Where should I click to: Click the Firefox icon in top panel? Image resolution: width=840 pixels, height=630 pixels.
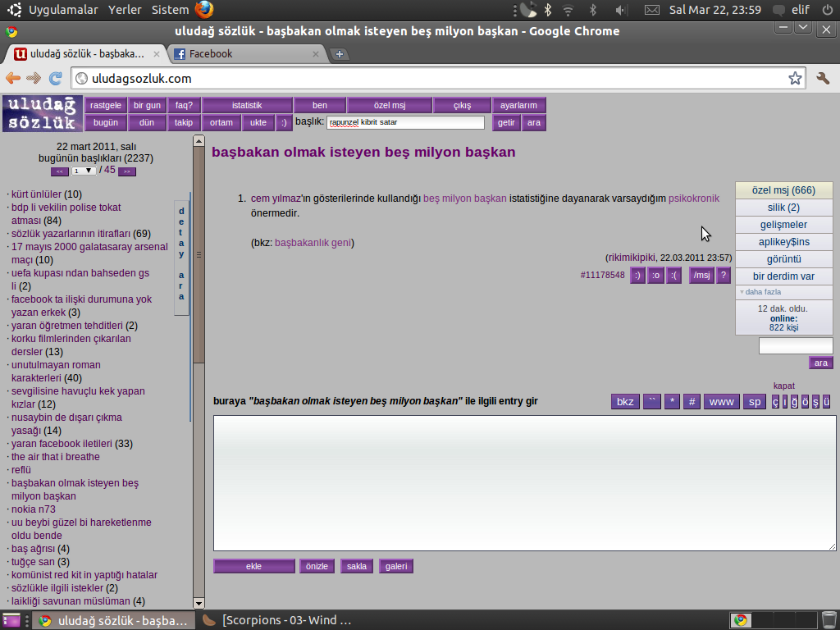point(204,9)
